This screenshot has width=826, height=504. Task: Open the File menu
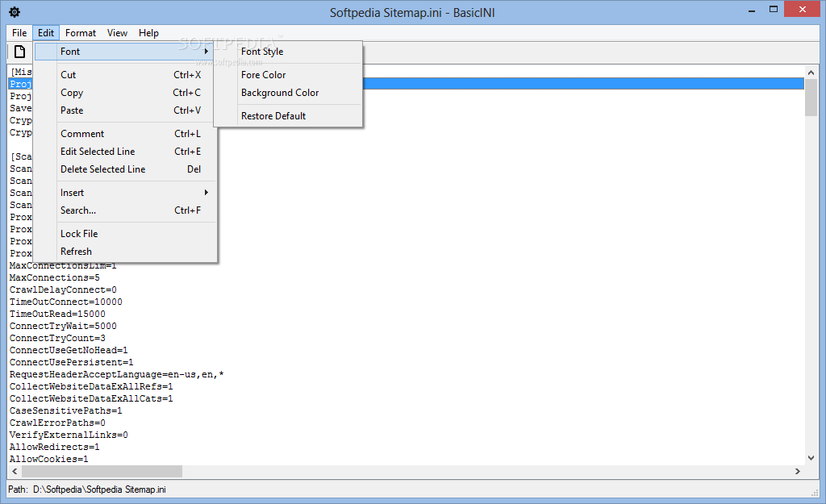point(19,32)
